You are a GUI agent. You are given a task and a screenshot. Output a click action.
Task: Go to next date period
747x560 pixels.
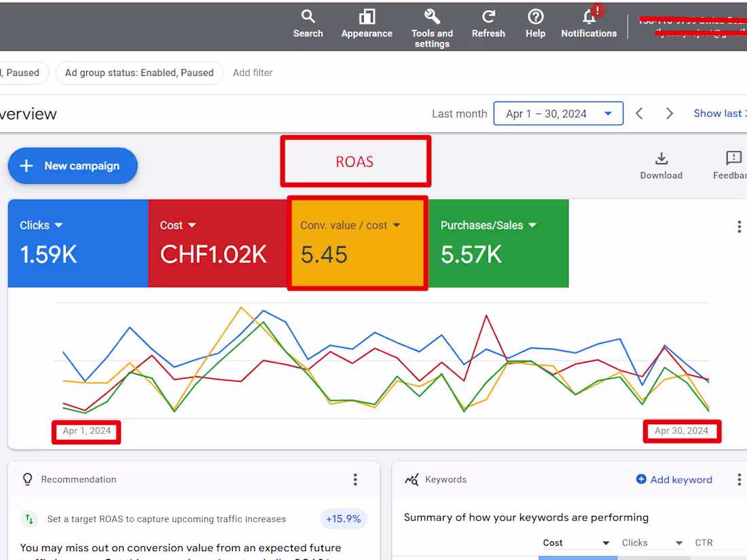670,113
